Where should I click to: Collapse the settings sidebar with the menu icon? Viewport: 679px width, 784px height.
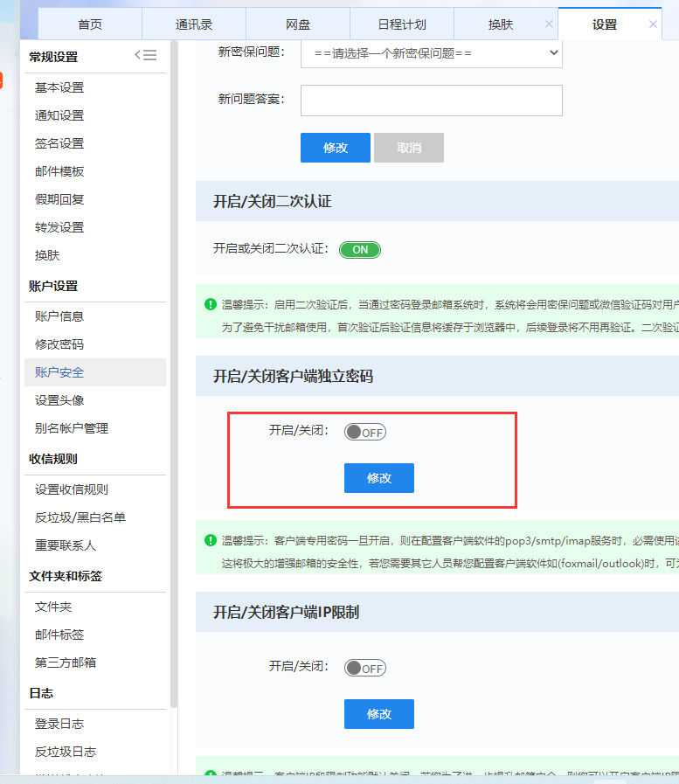[x=145, y=55]
